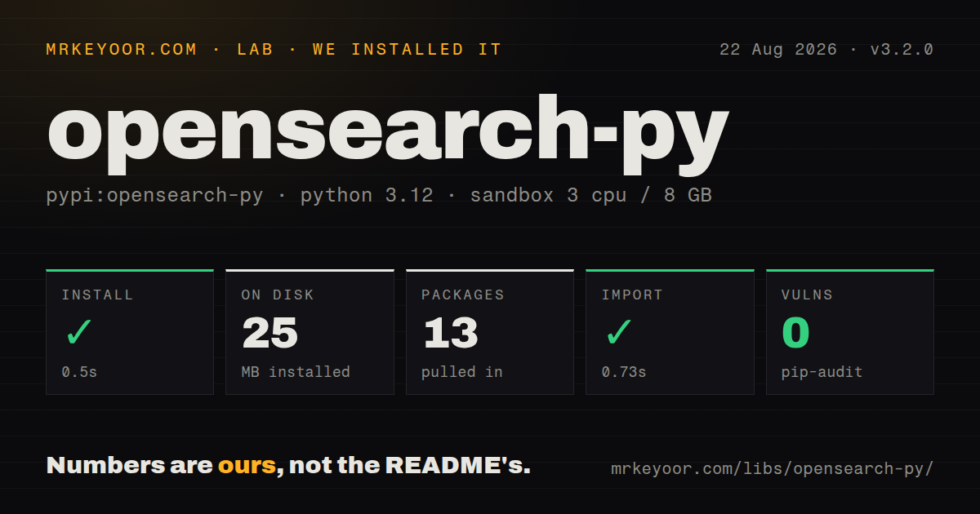The height and width of the screenshot is (514, 980).
Task: Click the header text 'MRKEYOOR.COM · LAB · WE INSTALLED IT'
Action: (x=274, y=50)
